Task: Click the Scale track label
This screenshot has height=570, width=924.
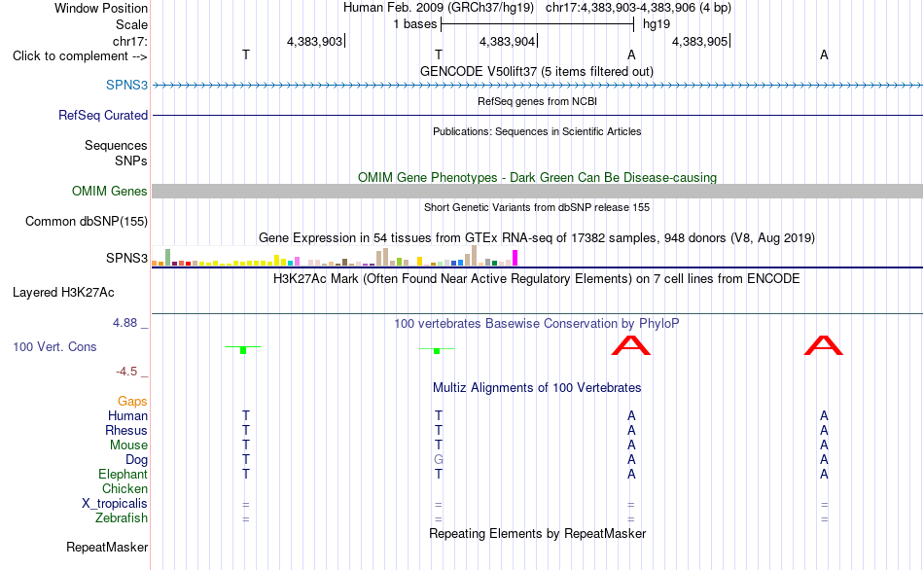Action: click(x=131, y=24)
